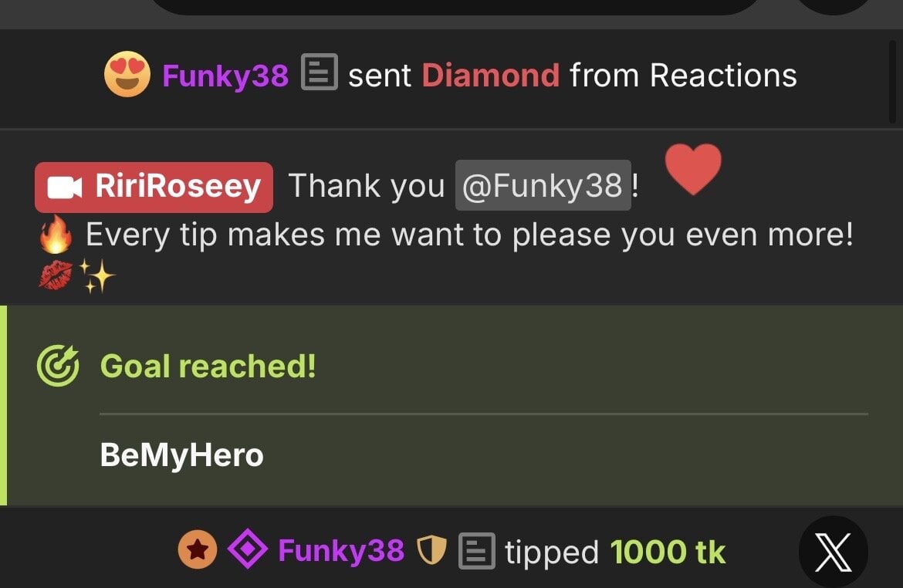This screenshot has width=903, height=588.
Task: Open Funky38 profile from Diamond reaction message
Action: [x=225, y=76]
